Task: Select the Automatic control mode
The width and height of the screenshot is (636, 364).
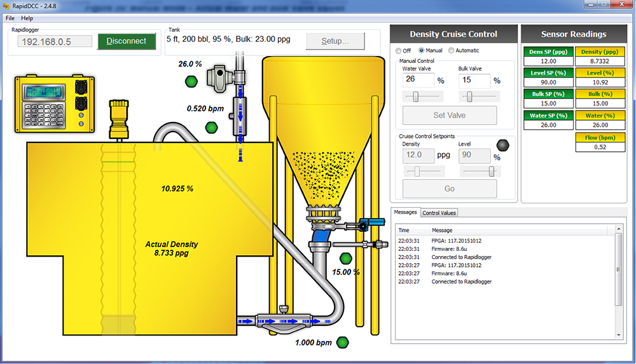Action: point(464,50)
